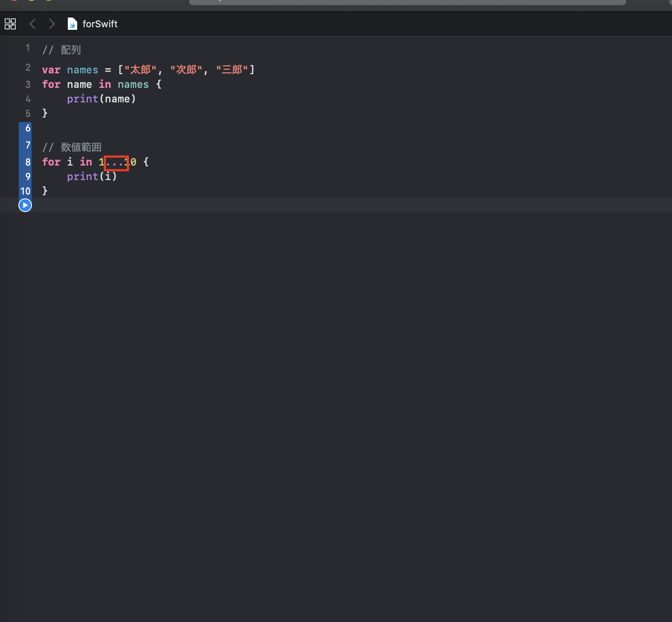Click line number 6 in the gutter
This screenshot has height=622, width=672.
tap(28, 128)
